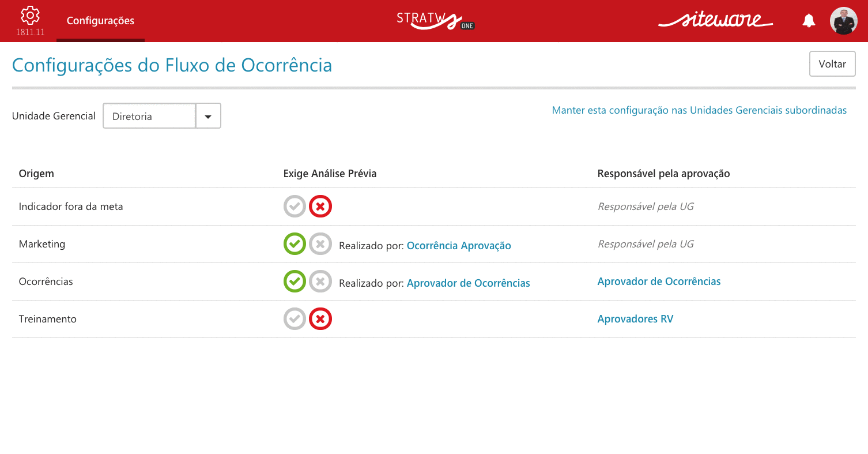Click Manter esta configuração nas Unidades subordinadas link
The height and width of the screenshot is (454, 868).
699,110
